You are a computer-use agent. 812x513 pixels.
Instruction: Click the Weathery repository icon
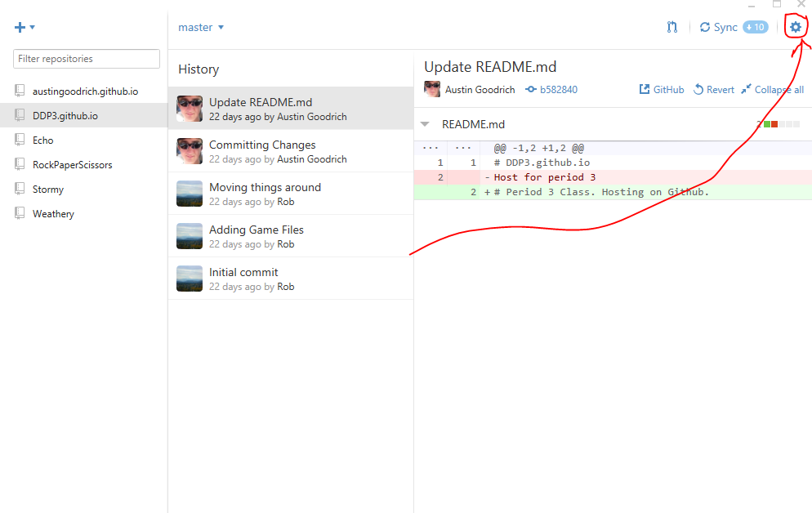[20, 214]
